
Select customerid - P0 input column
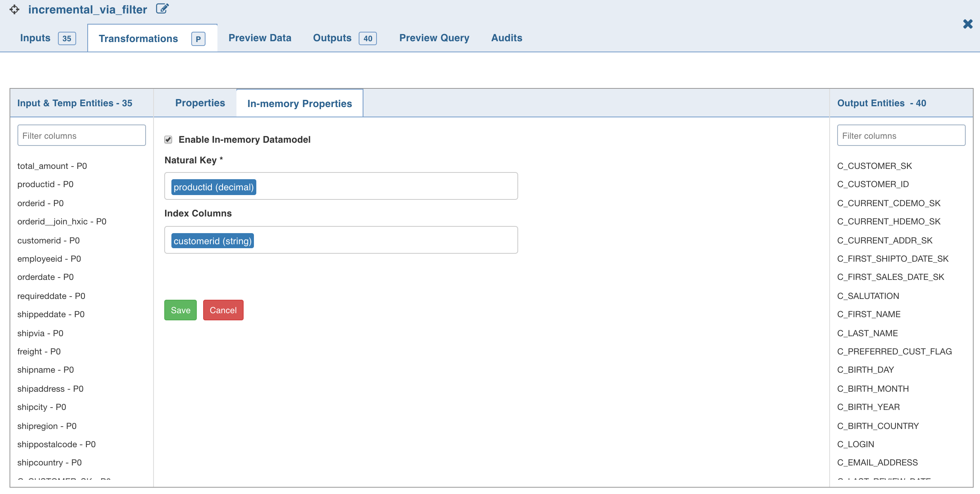(x=48, y=241)
